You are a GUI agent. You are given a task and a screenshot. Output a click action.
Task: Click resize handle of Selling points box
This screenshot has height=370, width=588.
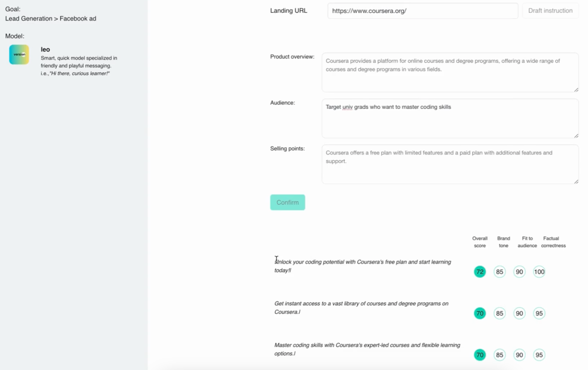tap(576, 182)
